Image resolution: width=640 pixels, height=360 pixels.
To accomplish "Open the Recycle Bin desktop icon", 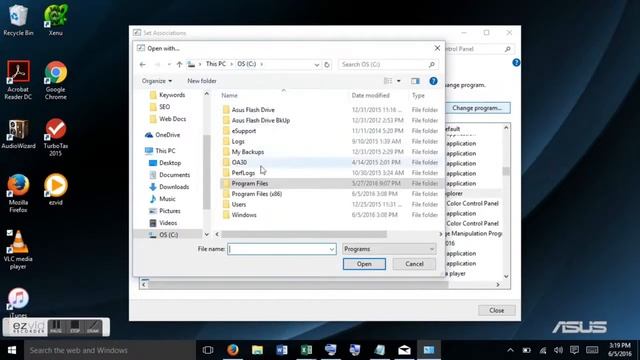I will click(18, 20).
